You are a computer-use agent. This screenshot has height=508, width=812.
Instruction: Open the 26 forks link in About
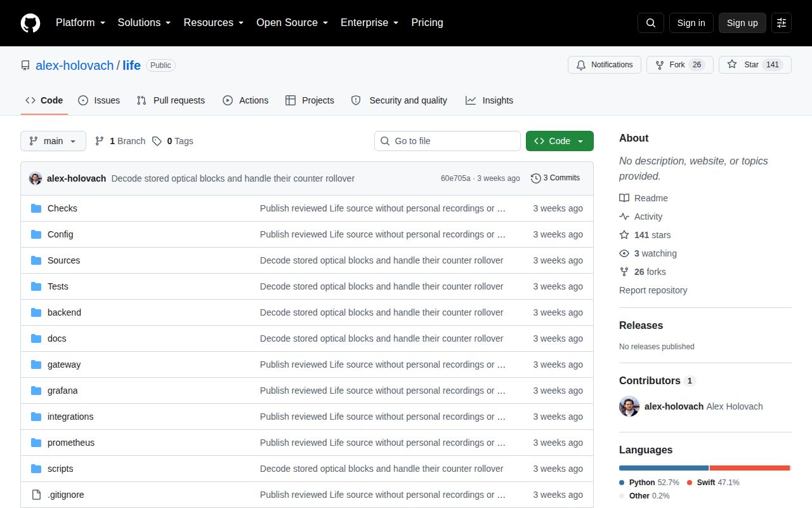(642, 272)
